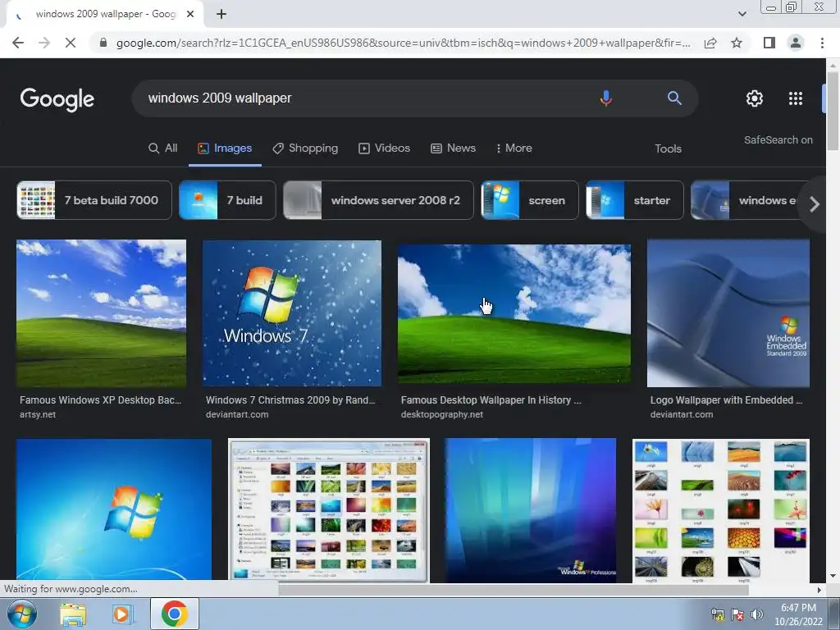
Task: Select the 'starter' suggestion chip
Action: pyautogui.click(x=635, y=200)
